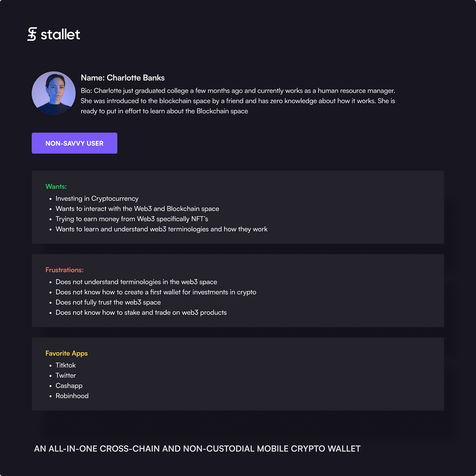Click the Bio paragraph text

[x=238, y=101]
